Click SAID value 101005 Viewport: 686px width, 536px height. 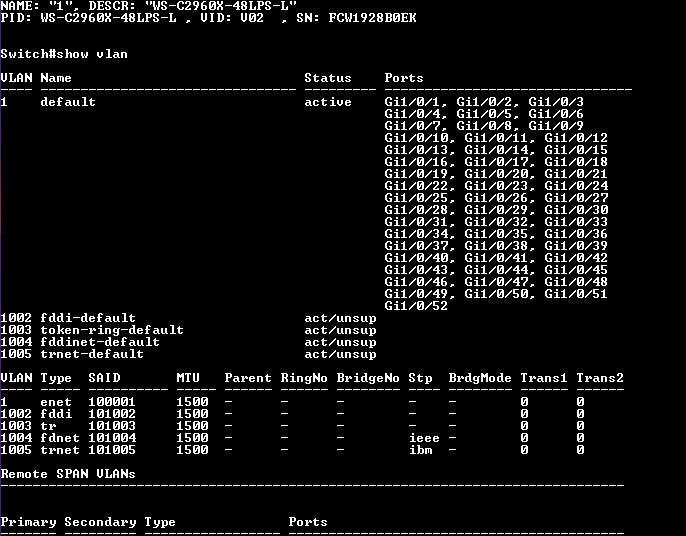[x=112, y=450]
